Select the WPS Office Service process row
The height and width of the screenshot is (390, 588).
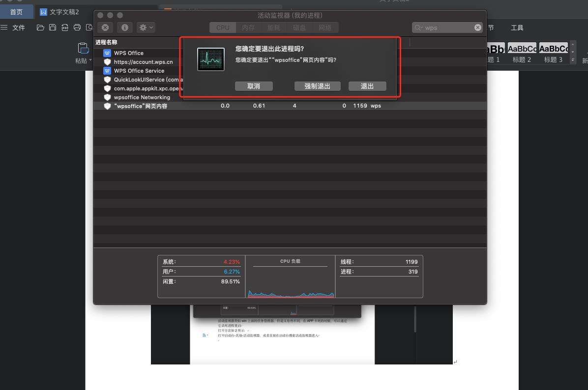pos(290,71)
